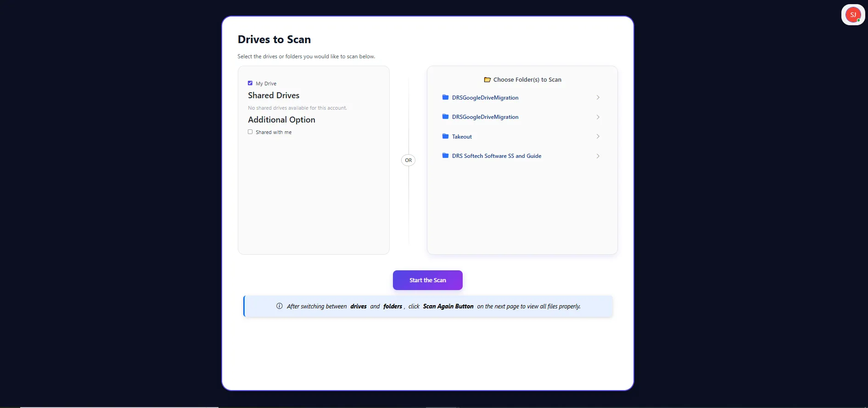This screenshot has width=868, height=408.
Task: Click the OR divider badge
Action: click(x=408, y=160)
